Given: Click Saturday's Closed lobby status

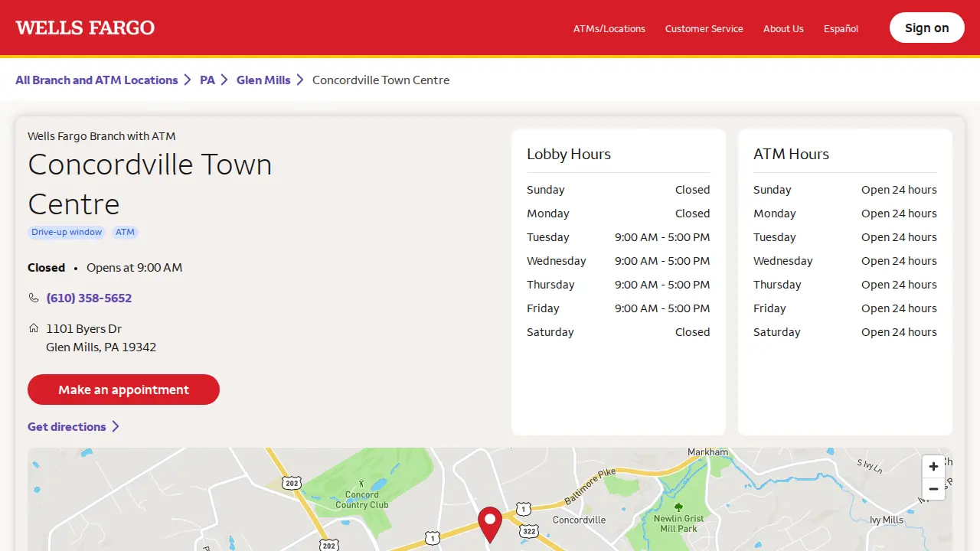Looking at the screenshot, I should tap(693, 332).
